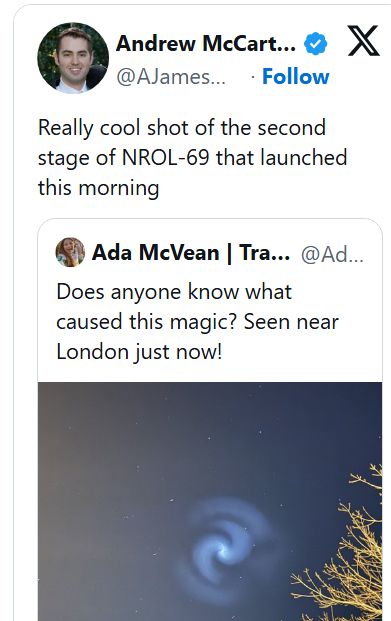Open the Andrew McCart... display name
The image size is (391, 621).
206,44
